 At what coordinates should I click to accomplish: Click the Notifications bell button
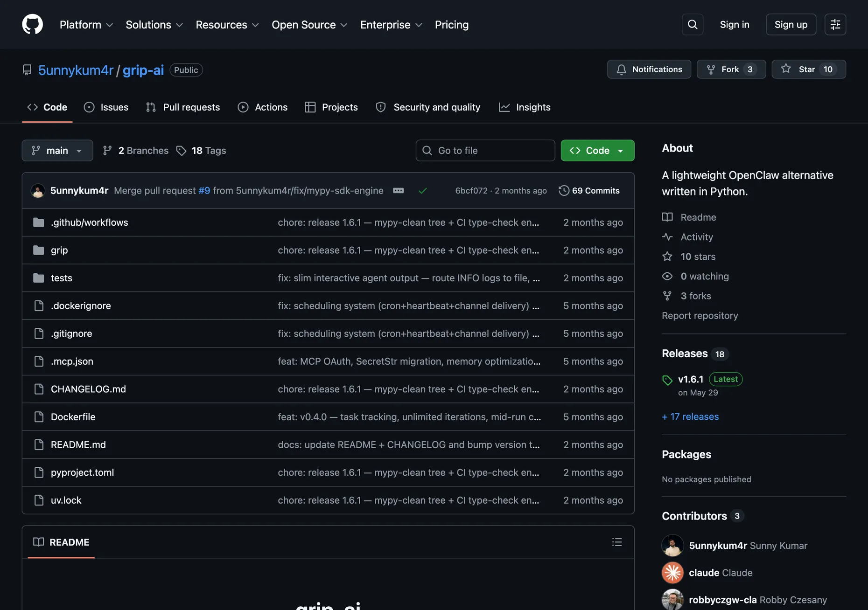[x=649, y=69]
